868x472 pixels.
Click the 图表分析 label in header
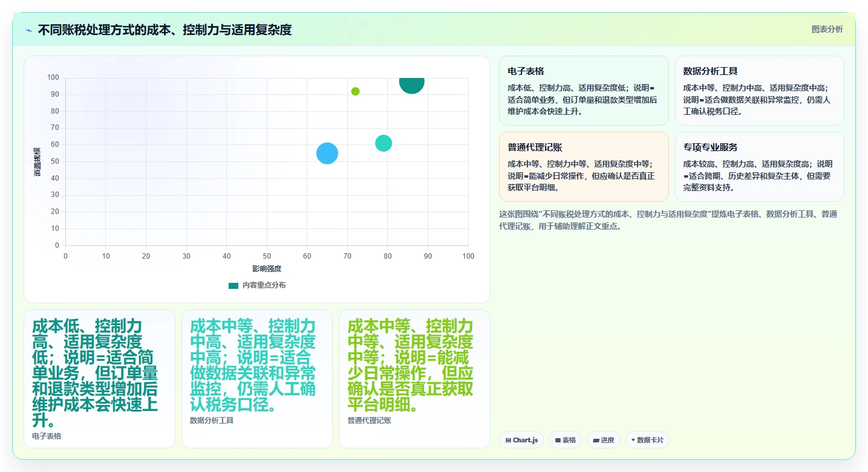pyautogui.click(x=827, y=30)
